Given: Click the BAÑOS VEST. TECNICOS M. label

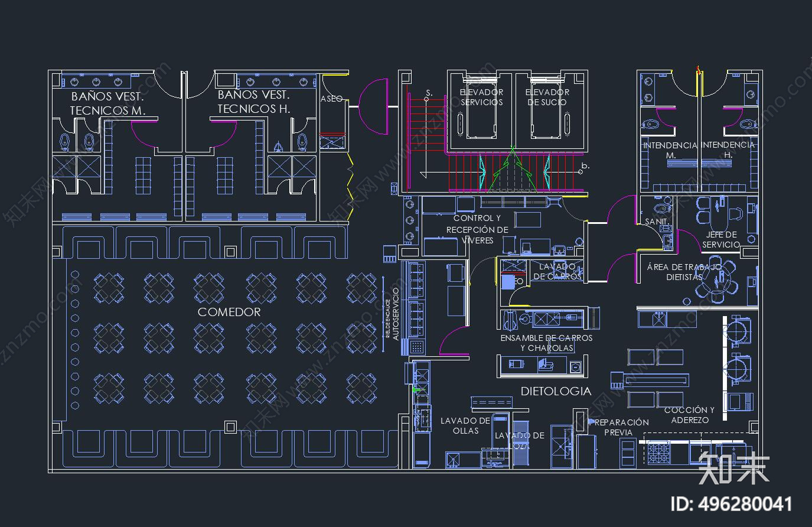Looking at the screenshot, I should tap(107, 103).
